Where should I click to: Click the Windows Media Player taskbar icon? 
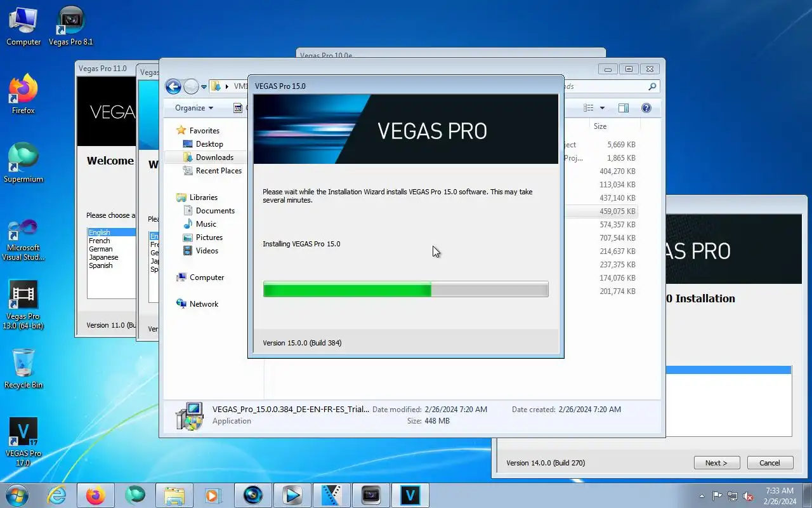(x=213, y=495)
